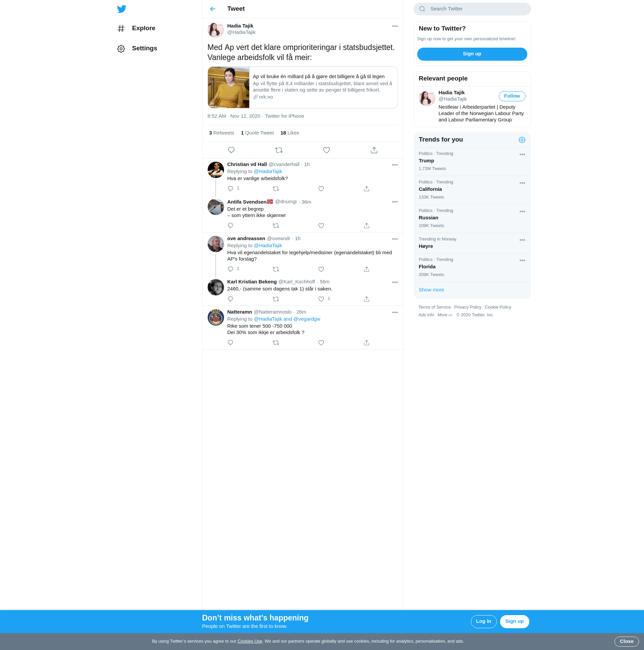
Task: Retweet the main tweet
Action: pos(279,150)
